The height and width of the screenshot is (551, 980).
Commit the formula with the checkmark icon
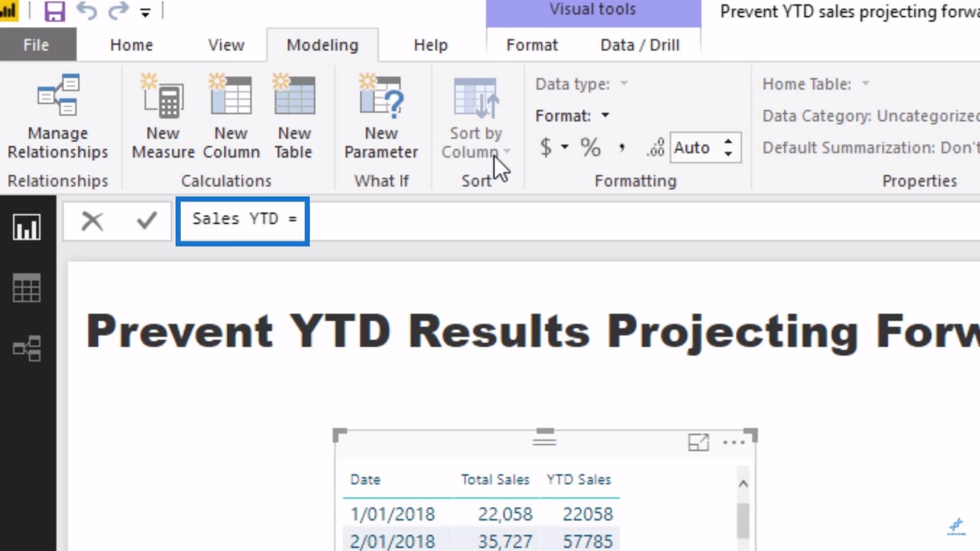click(146, 220)
